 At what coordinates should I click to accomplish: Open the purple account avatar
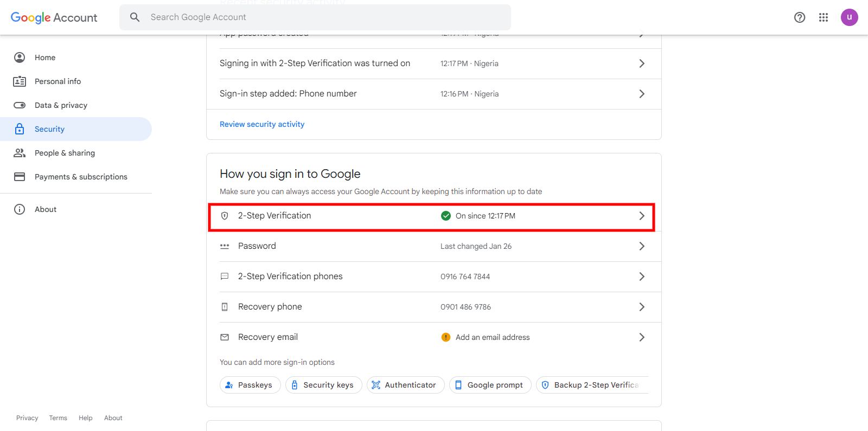point(849,17)
